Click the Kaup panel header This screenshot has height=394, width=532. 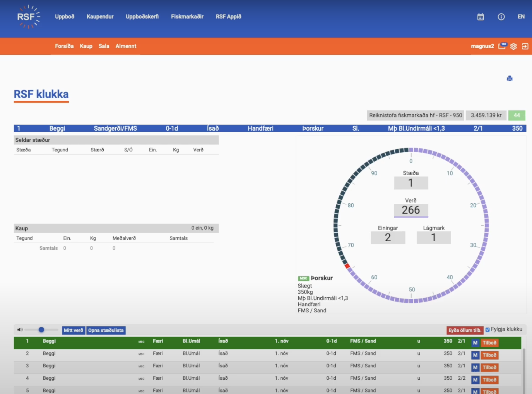point(116,228)
